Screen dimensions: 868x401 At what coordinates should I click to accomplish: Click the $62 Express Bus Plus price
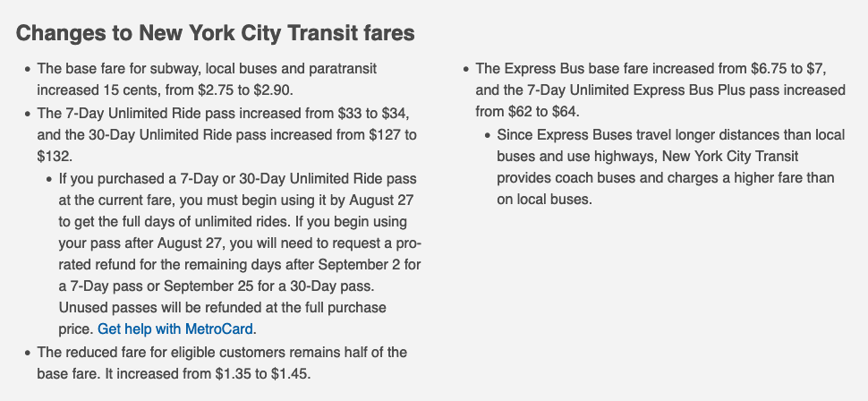coord(520,112)
